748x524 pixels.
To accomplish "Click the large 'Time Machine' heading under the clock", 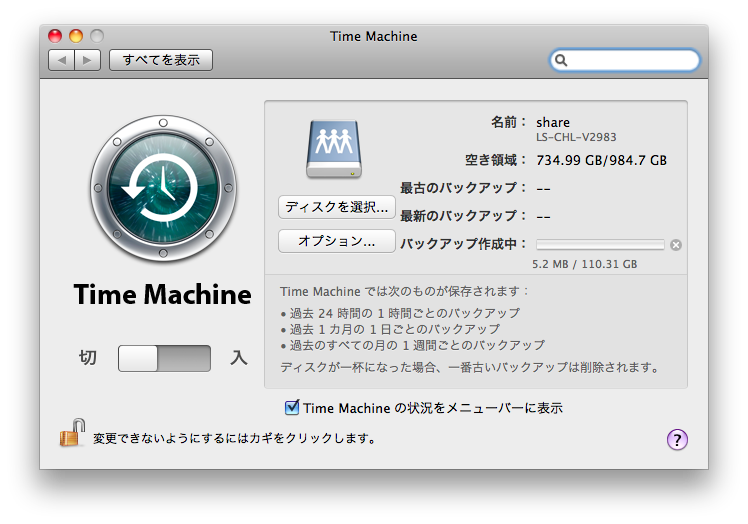I will [x=163, y=294].
